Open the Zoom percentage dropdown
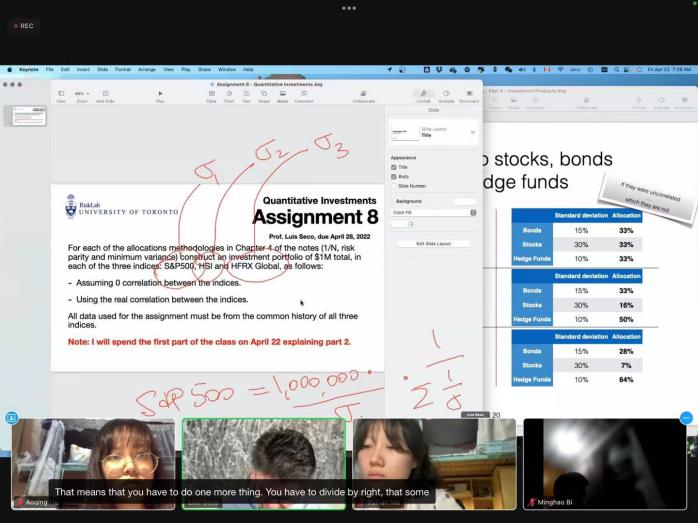 [82, 95]
